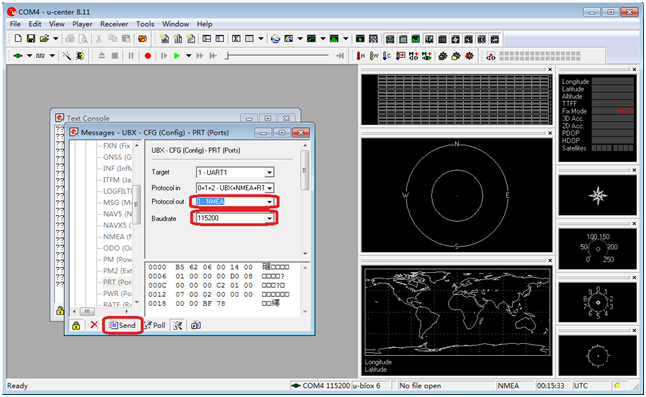Viewport: 646px width, 397px height.
Task: Click the Google Earth globe icon
Action: 275,39
